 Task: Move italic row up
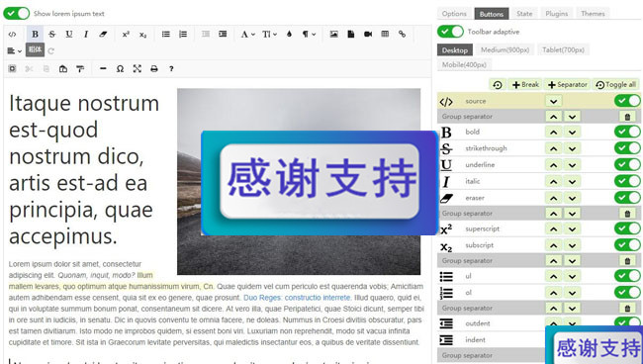click(x=554, y=181)
